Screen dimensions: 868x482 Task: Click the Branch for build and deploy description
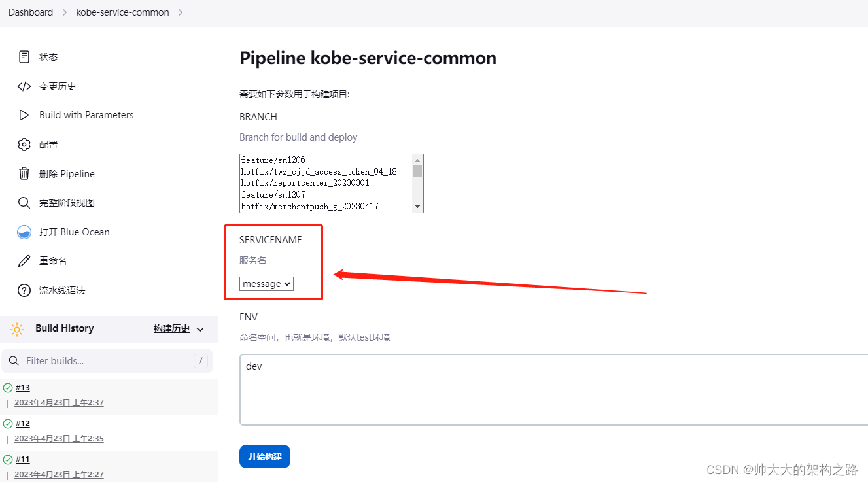(298, 137)
